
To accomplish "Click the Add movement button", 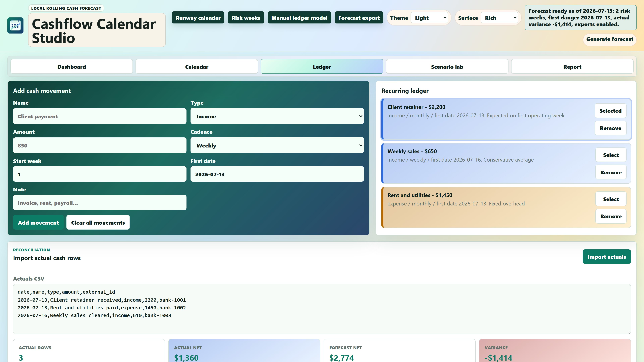I will click(38, 222).
